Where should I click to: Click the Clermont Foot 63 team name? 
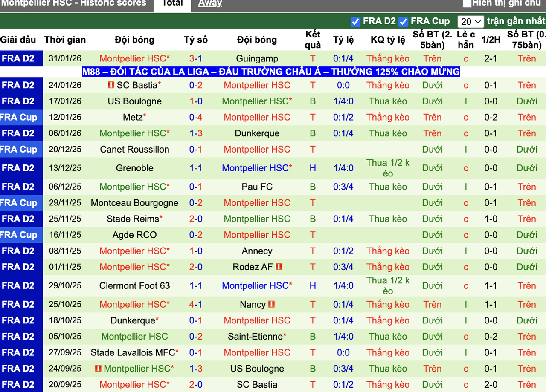[135, 286]
